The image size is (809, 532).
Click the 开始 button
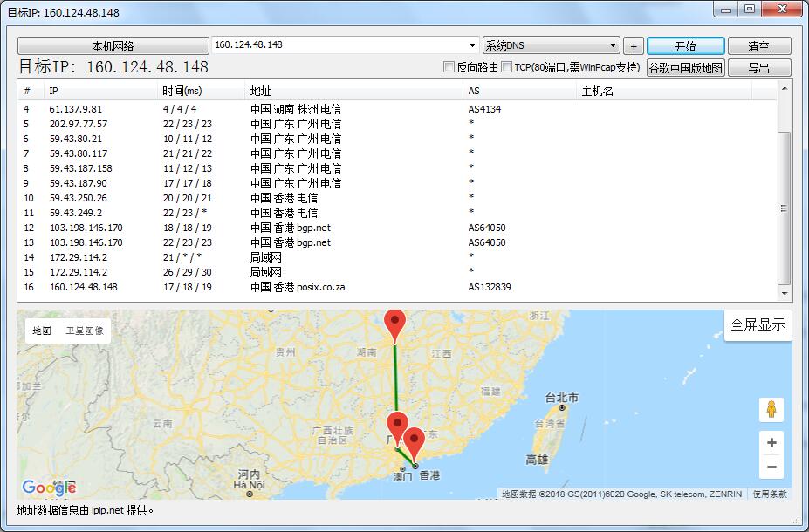coord(685,46)
